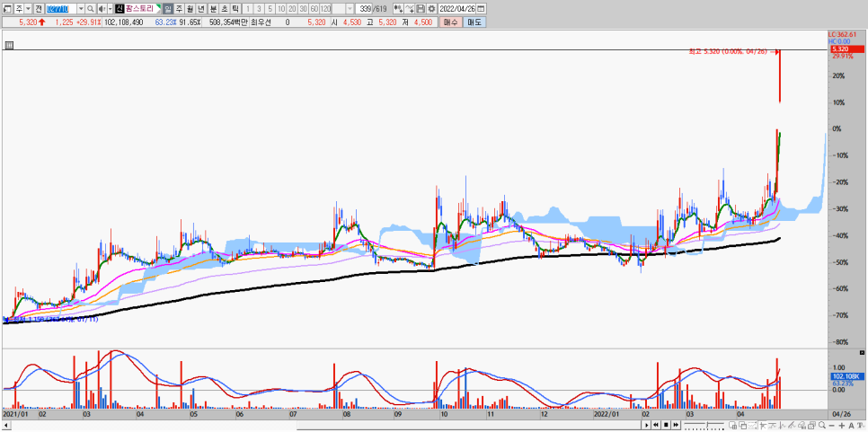
Task: Click the 주 market type box
Action: (x=18, y=9)
